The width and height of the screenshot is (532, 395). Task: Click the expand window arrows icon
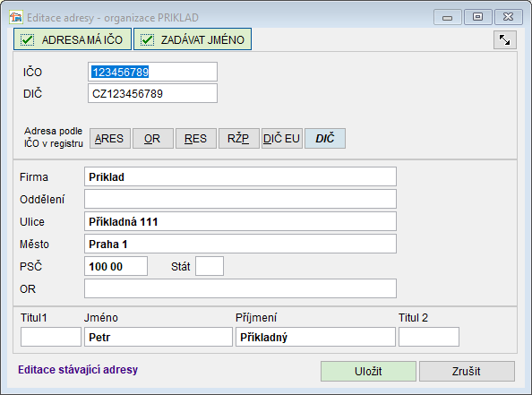tap(505, 40)
